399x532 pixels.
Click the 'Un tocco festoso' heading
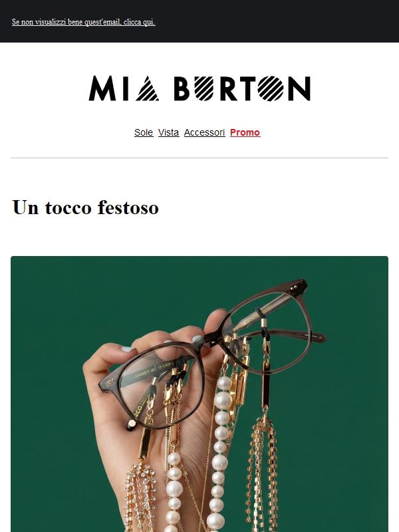pyautogui.click(x=86, y=207)
